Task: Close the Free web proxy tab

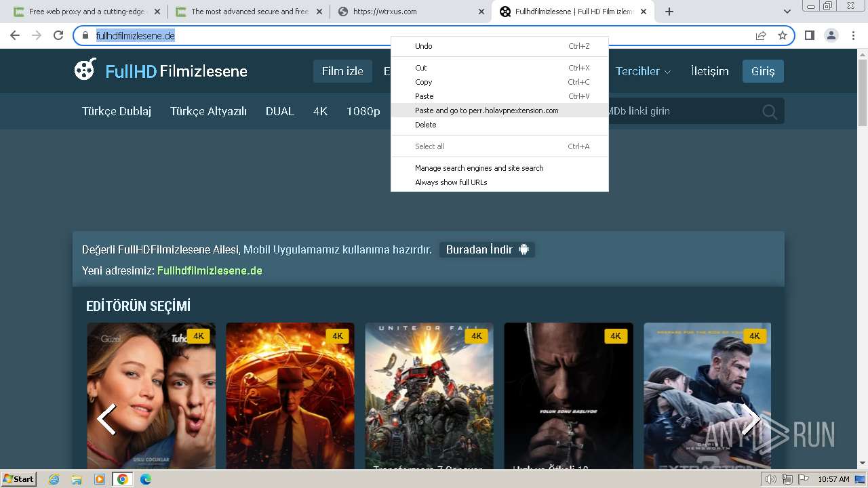Action: point(157,12)
